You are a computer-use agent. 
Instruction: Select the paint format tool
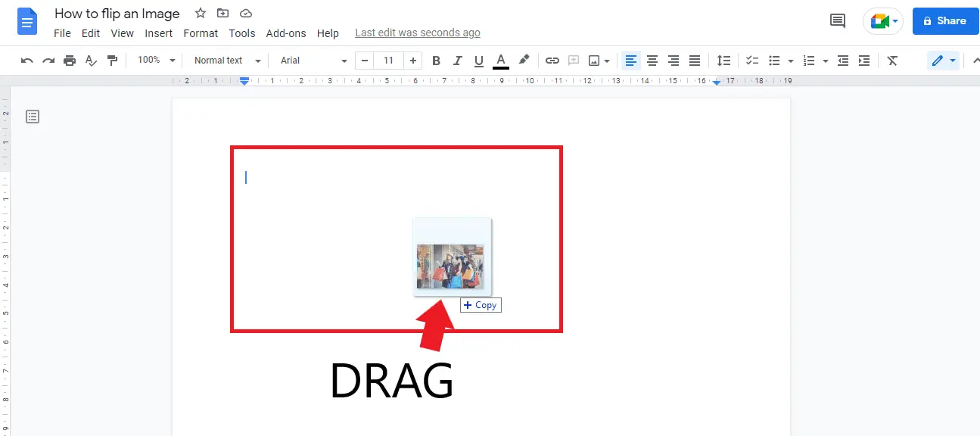pyautogui.click(x=112, y=60)
